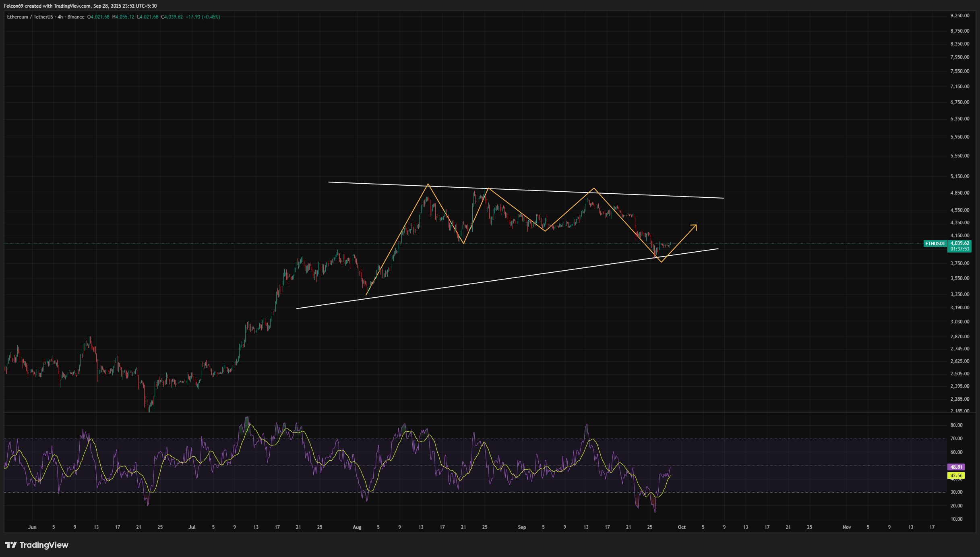Click the candle countdown timer 01:37:53
This screenshot has height=557, width=980.
959,249
